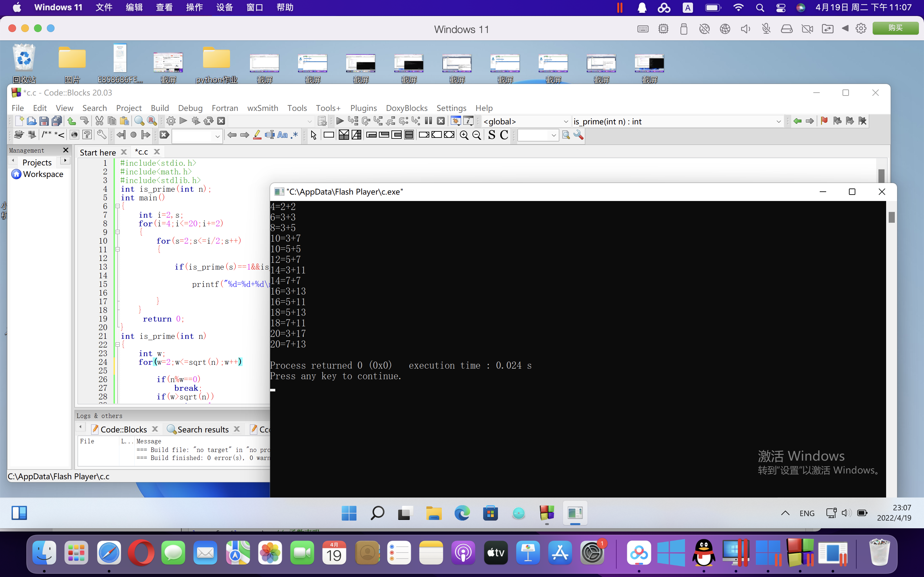The image size is (924, 577).
Task: Expand the is_prime function dropdown
Action: (x=778, y=122)
